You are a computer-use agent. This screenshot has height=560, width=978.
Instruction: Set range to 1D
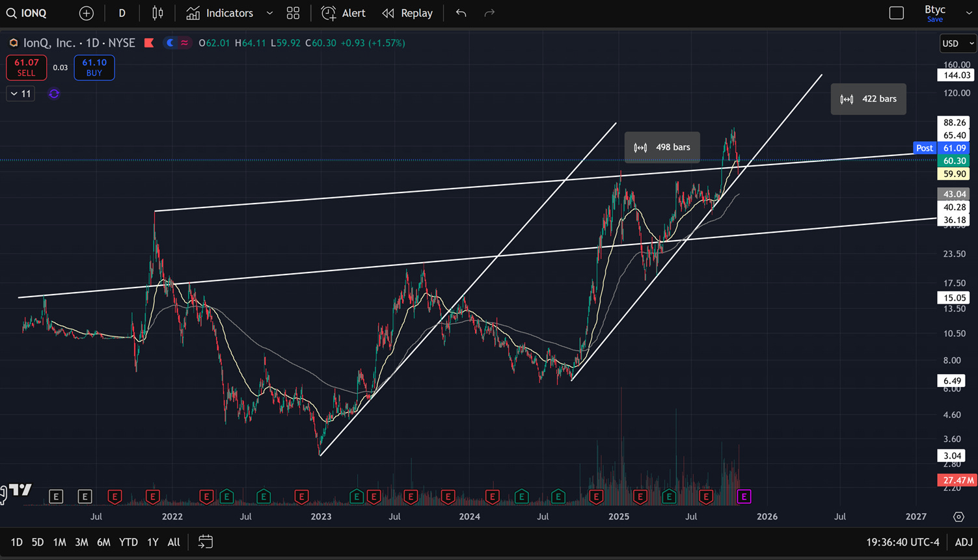click(x=17, y=542)
